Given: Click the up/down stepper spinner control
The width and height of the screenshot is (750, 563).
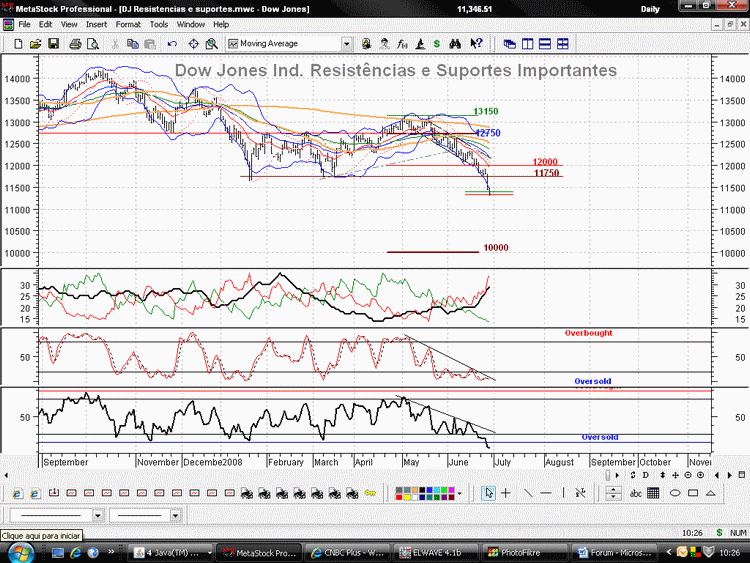Looking at the screenshot, I should pyautogui.click(x=613, y=493).
